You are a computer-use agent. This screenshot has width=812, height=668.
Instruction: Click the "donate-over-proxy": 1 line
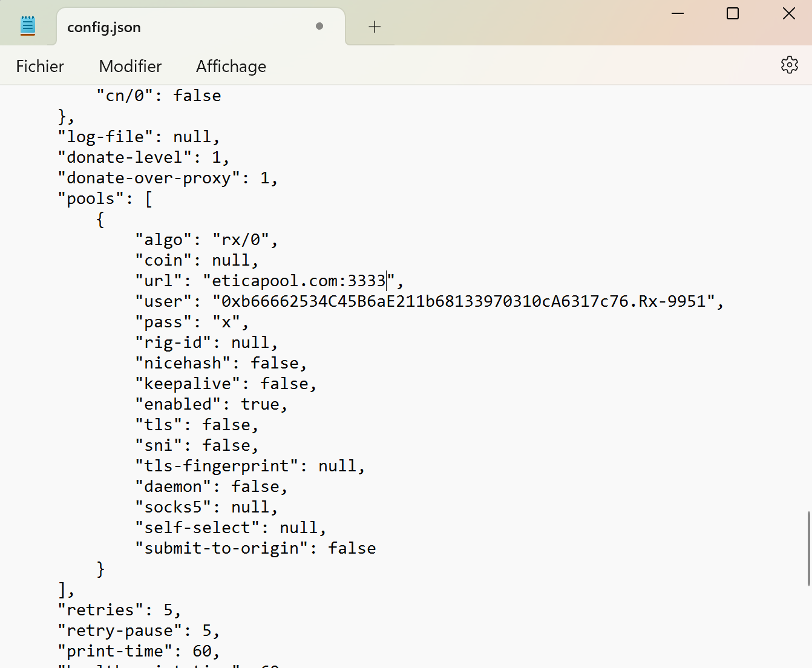click(168, 178)
